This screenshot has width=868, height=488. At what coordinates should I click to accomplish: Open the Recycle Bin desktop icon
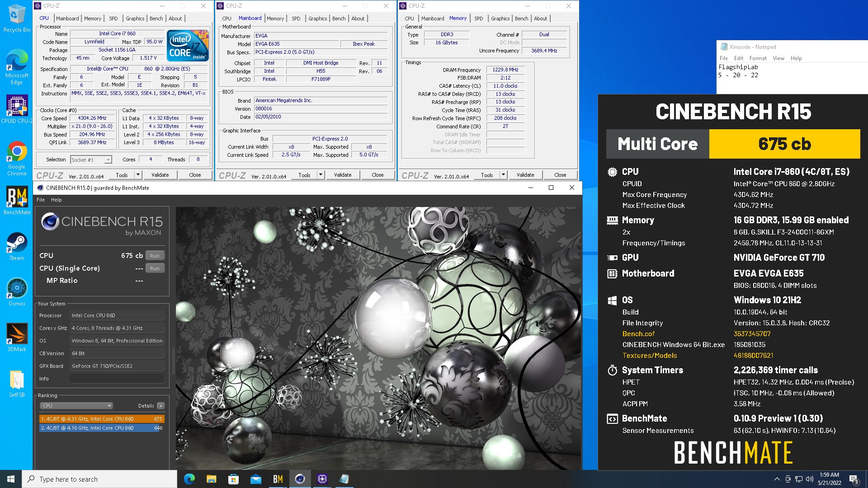17,18
